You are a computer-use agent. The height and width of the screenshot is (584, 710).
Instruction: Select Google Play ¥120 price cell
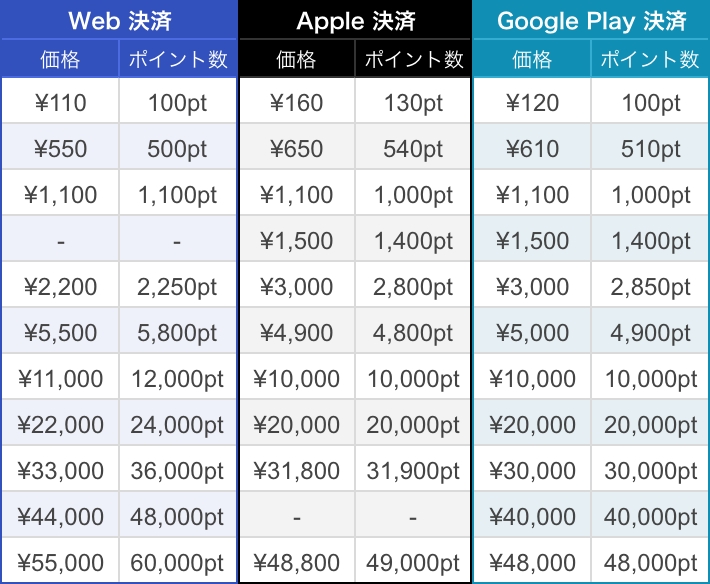tap(532, 101)
